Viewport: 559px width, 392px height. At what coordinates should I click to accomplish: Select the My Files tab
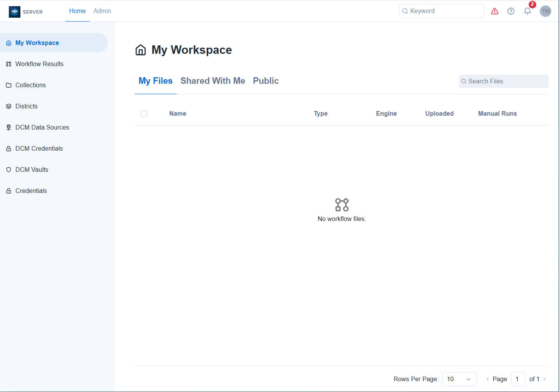coord(155,81)
